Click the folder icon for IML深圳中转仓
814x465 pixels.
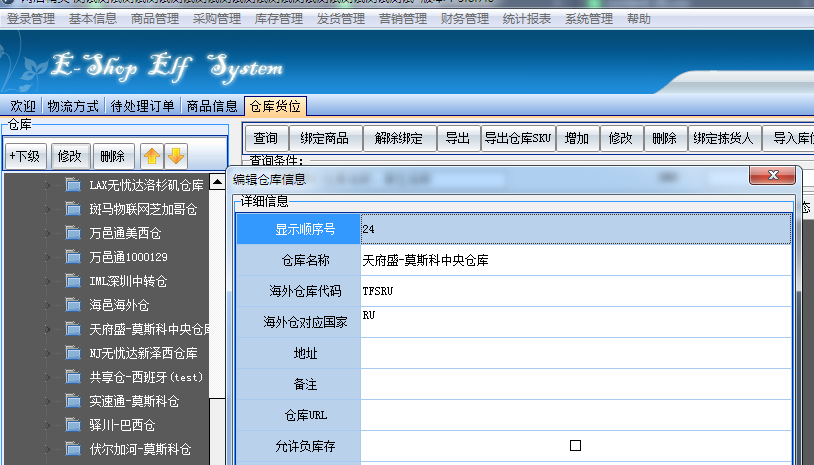pos(72,281)
